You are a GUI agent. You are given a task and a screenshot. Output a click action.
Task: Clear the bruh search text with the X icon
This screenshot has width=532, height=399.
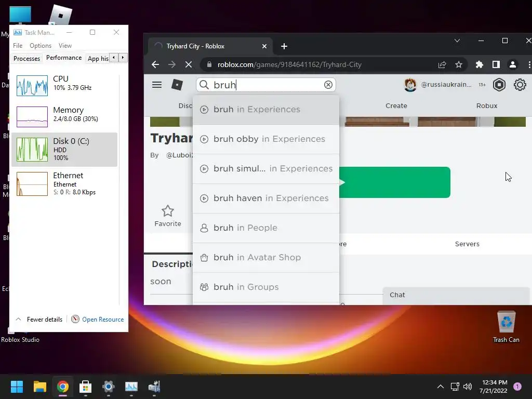coord(328,85)
